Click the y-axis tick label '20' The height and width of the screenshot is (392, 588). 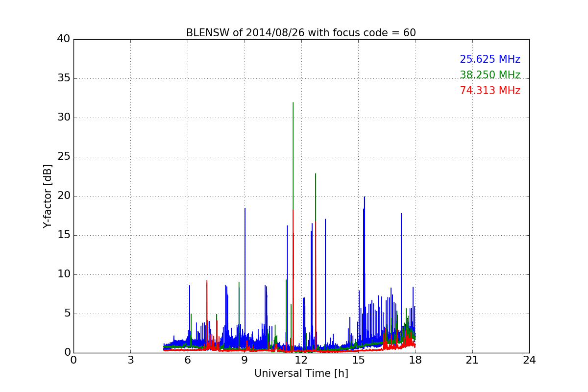coord(64,196)
